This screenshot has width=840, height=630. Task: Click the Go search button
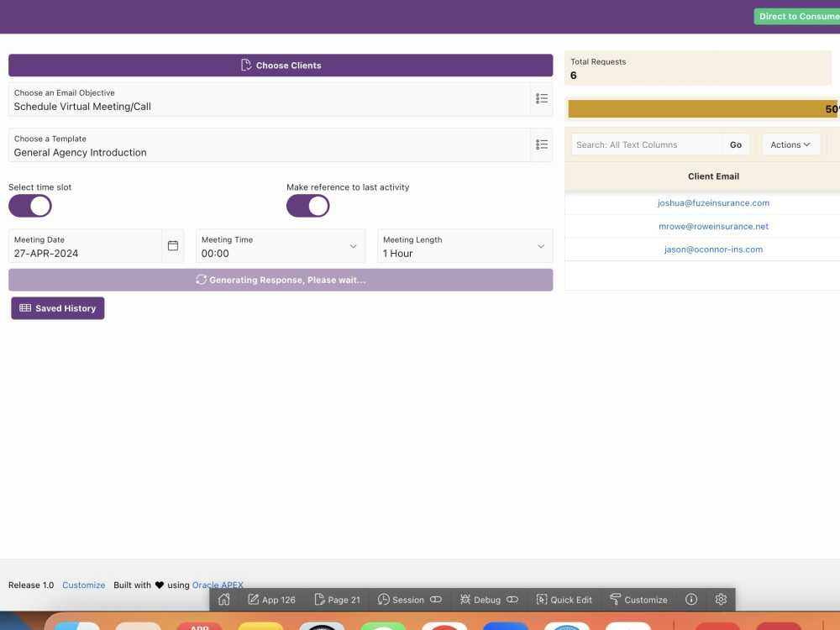coord(736,144)
